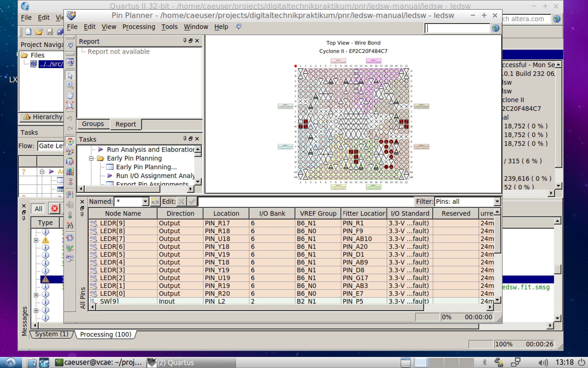Click the Edit text field in All Pins bar
This screenshot has height=368, width=588.
[x=306, y=201]
